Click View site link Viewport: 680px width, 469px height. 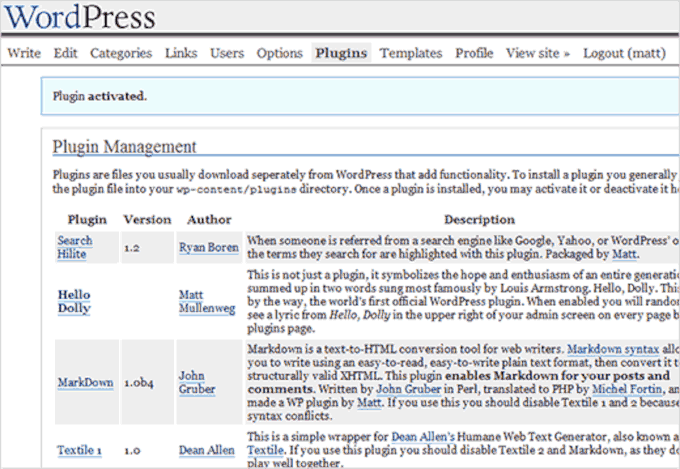(x=537, y=53)
